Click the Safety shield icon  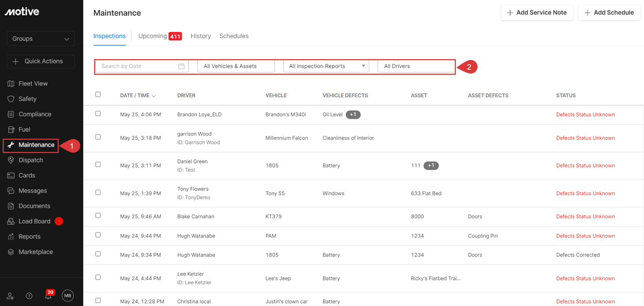[x=11, y=99]
